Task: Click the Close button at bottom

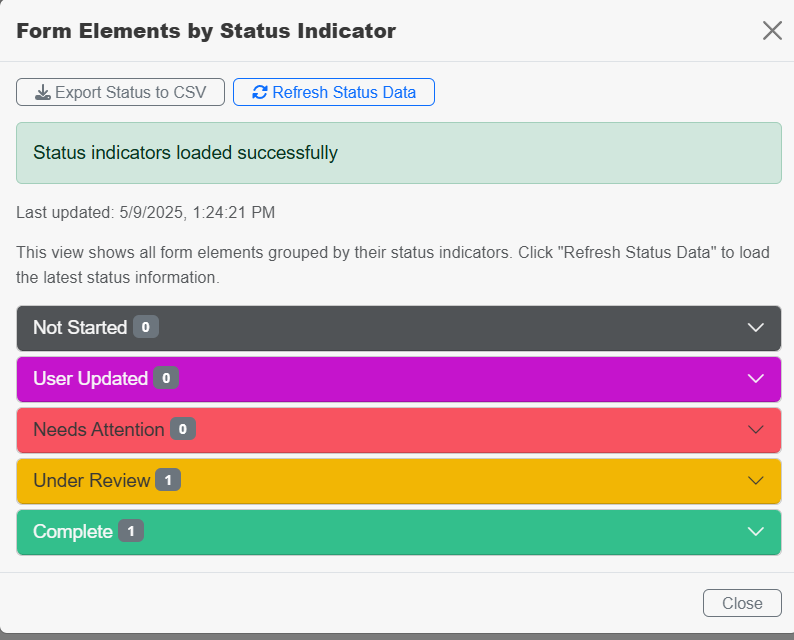Action: (x=742, y=603)
